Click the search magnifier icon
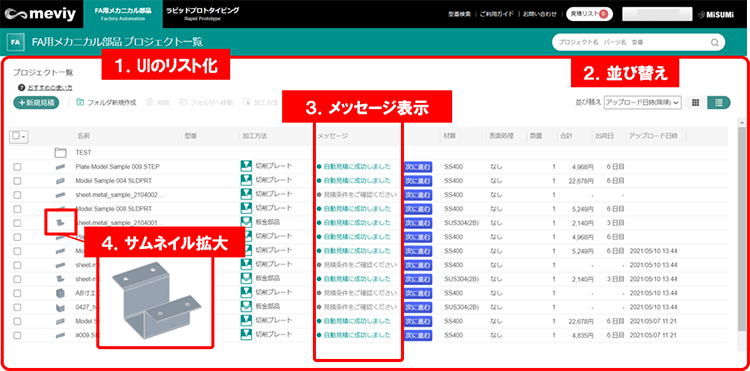Image resolution: width=750 pixels, height=371 pixels. (x=715, y=42)
